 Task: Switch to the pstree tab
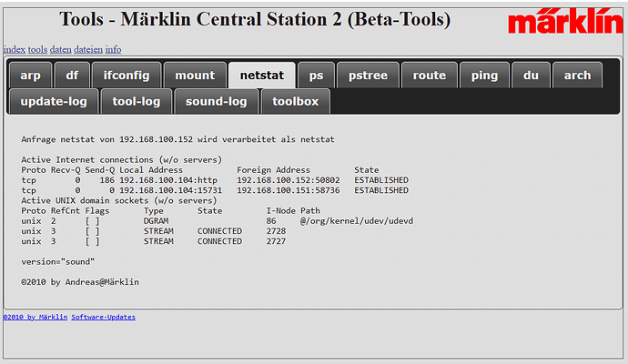pos(367,76)
